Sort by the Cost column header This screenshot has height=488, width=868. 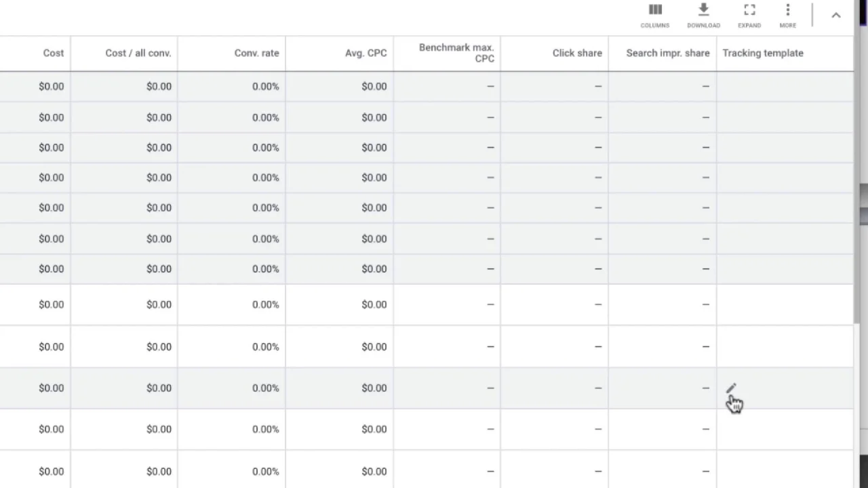[x=53, y=53]
